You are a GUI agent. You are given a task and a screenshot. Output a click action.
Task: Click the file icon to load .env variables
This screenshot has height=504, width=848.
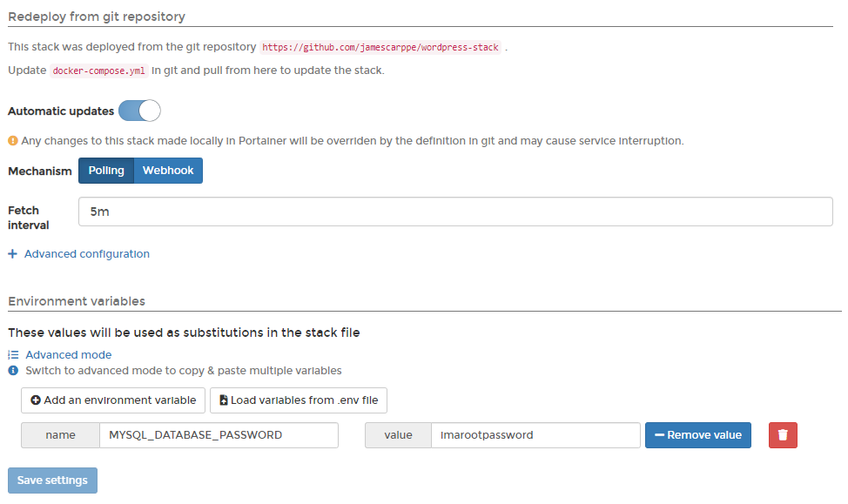pos(224,400)
